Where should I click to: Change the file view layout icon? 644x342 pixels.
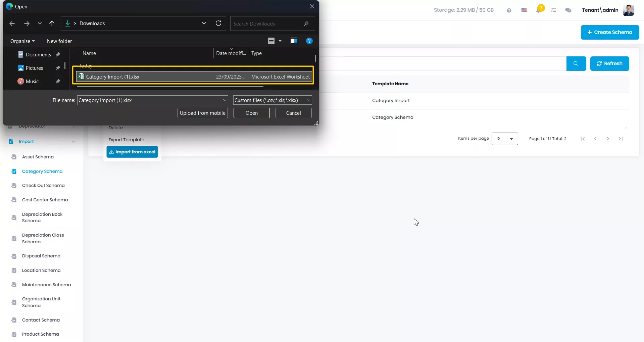271,41
